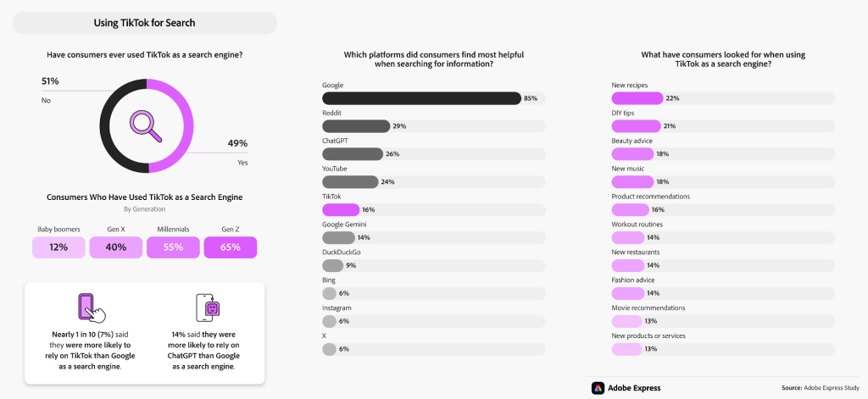Click the YouTube 24% bar

(350, 181)
